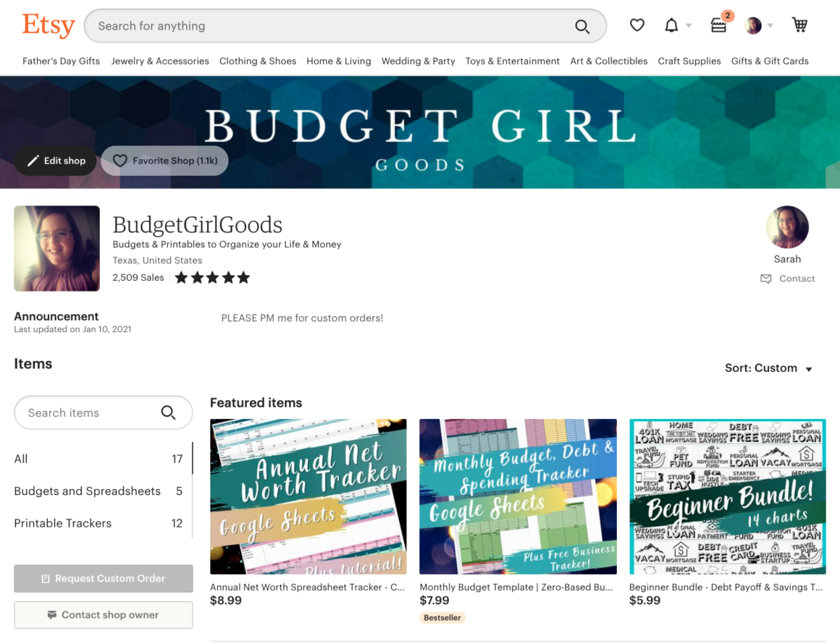This screenshot has width=840, height=644.
Task: Click Annual Net Worth Spreadsheet Tracker title
Action: coord(308,587)
